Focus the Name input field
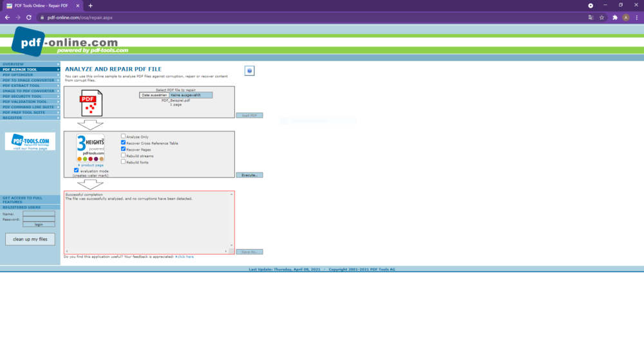This screenshot has height=352, width=644. pyautogui.click(x=39, y=214)
